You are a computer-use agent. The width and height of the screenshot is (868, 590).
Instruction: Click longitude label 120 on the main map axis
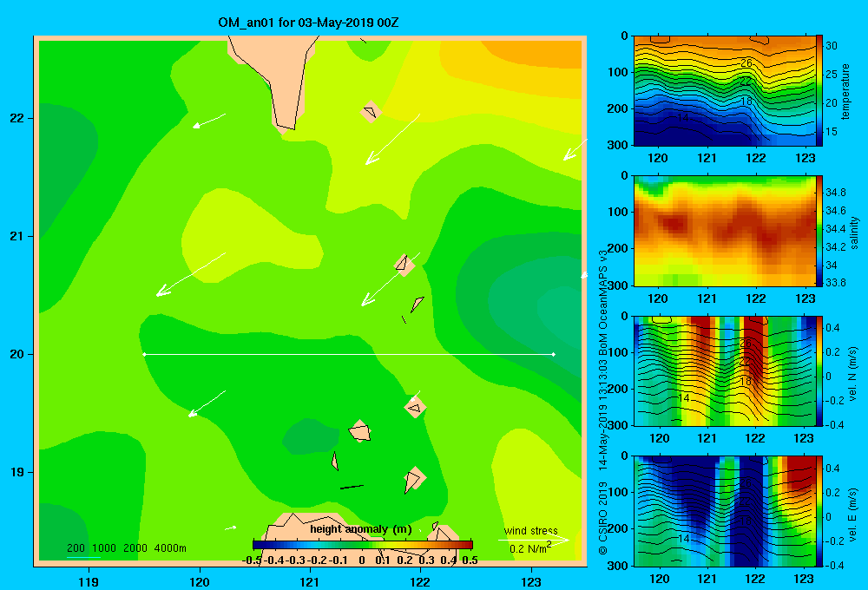pos(200,581)
